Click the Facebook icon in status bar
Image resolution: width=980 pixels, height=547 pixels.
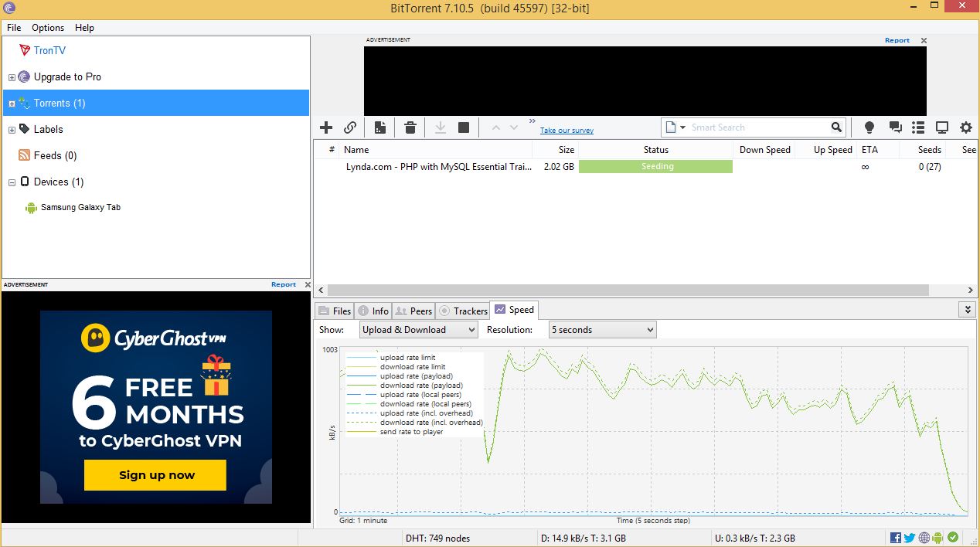click(896, 538)
